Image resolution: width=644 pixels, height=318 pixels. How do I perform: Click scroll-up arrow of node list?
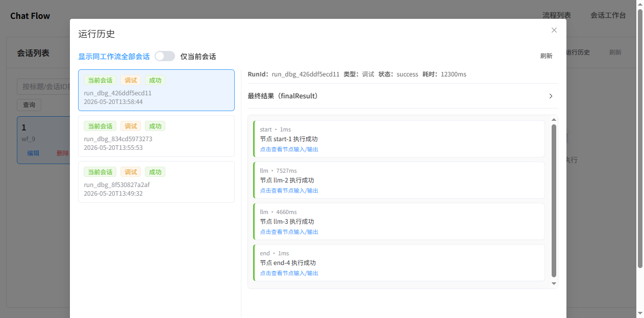554,120
